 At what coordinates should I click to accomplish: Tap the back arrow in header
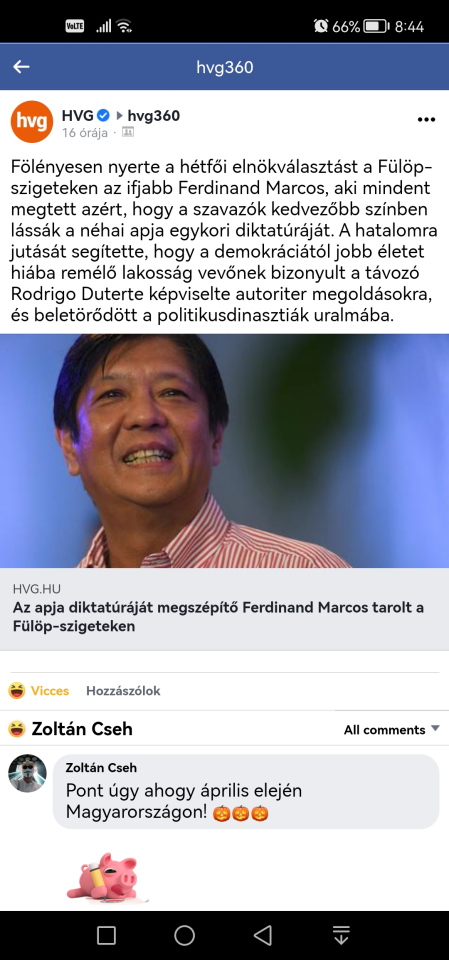coord(21,67)
